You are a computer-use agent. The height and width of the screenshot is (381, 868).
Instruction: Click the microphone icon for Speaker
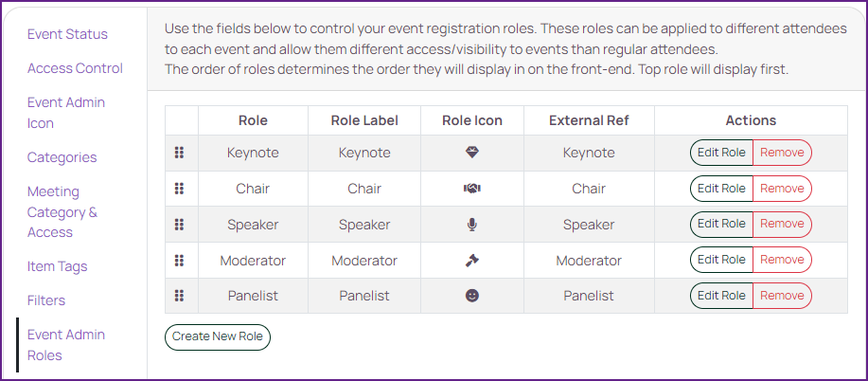point(471,225)
